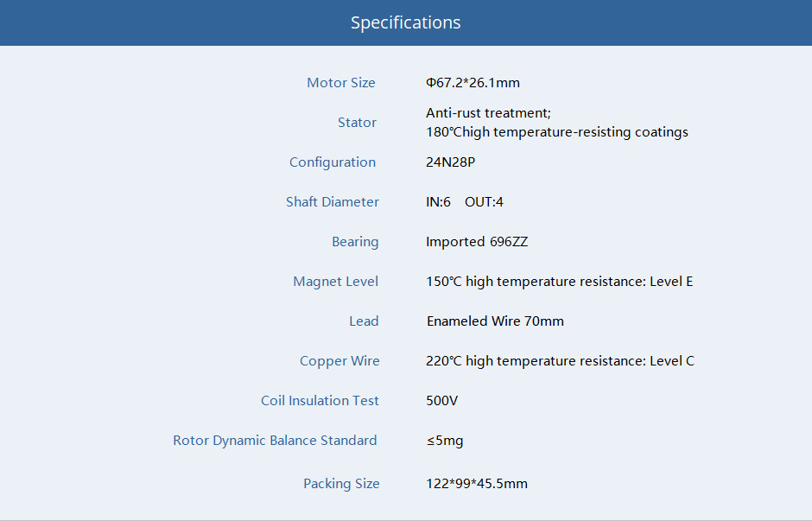Click the 220°C Level C copper wire value
This screenshot has width=812, height=521.
pyautogui.click(x=561, y=361)
